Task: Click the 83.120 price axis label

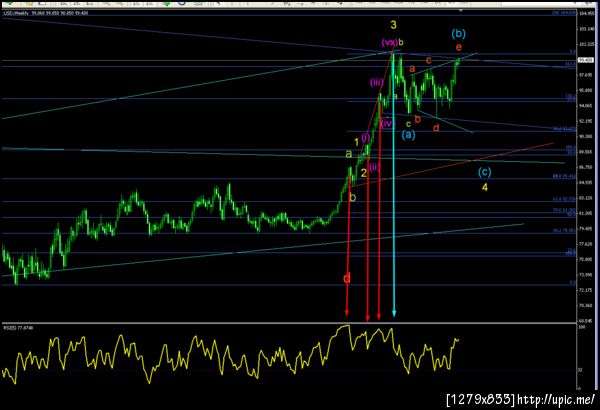Action: [x=586, y=198]
